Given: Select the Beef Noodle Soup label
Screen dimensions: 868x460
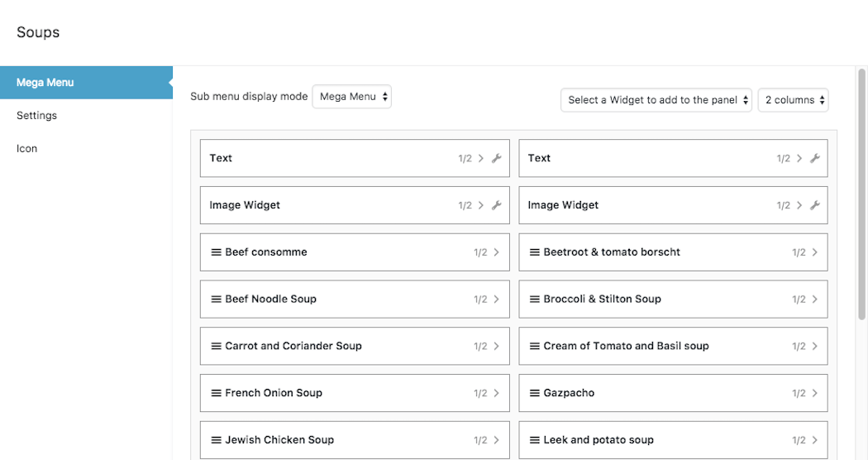Looking at the screenshot, I should coord(270,299).
